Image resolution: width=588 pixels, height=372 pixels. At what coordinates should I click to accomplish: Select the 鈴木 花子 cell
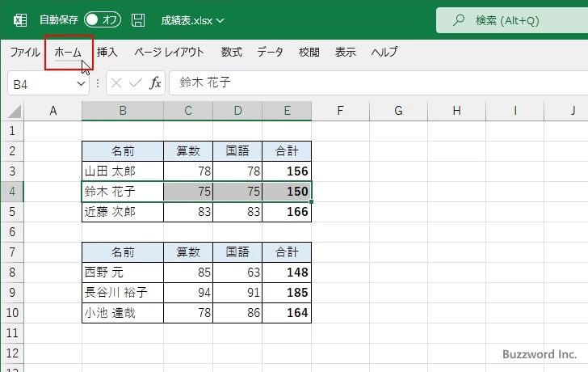(x=123, y=192)
